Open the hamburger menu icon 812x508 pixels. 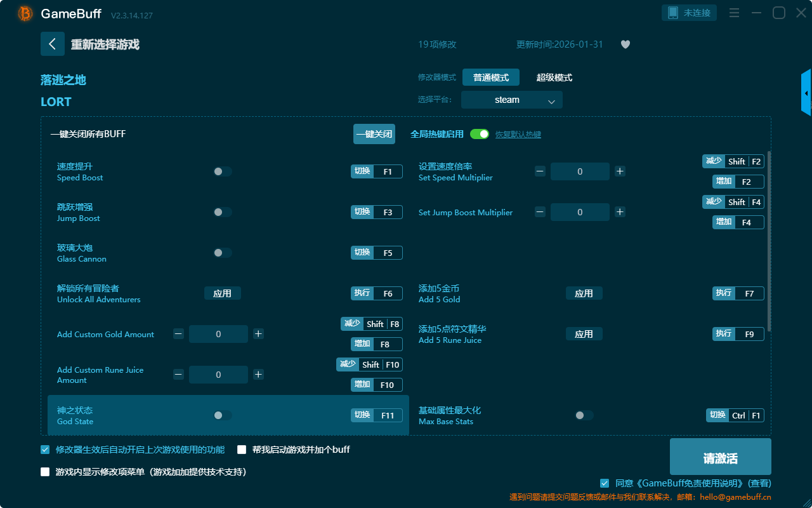pos(734,13)
